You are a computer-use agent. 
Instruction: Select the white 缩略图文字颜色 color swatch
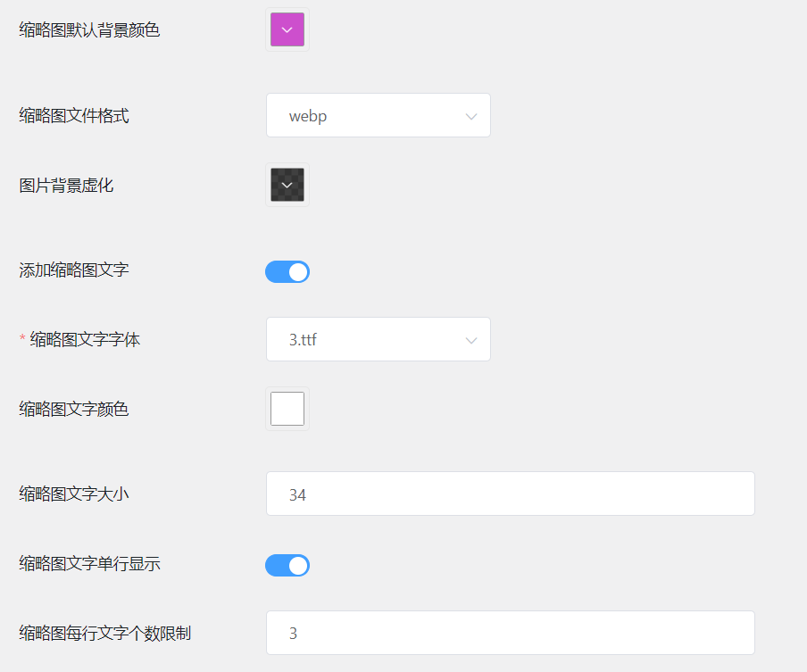tap(287, 408)
